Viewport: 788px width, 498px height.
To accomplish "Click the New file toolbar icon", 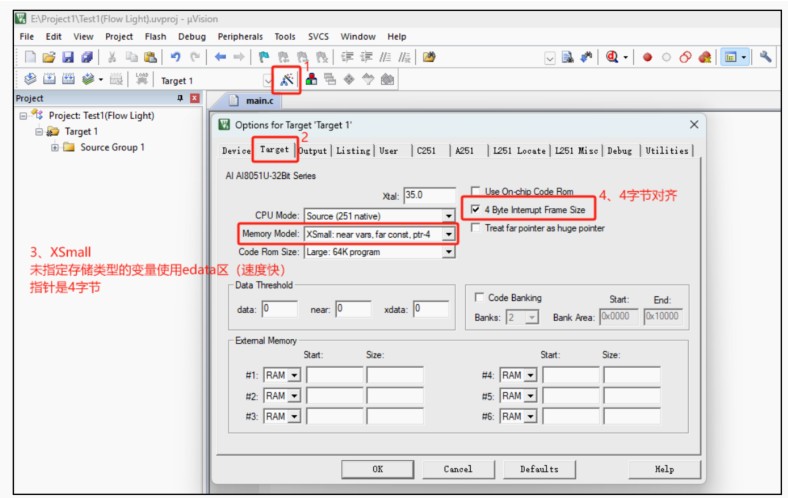I will 30,57.
